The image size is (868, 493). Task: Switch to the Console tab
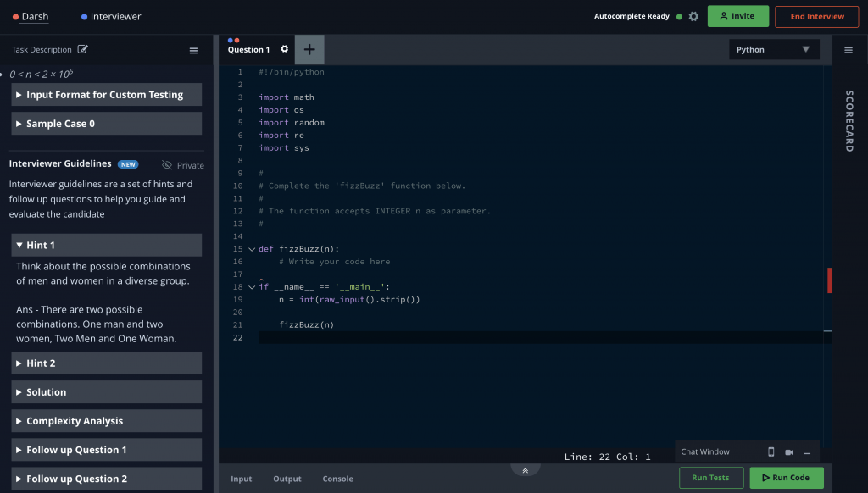coord(337,479)
